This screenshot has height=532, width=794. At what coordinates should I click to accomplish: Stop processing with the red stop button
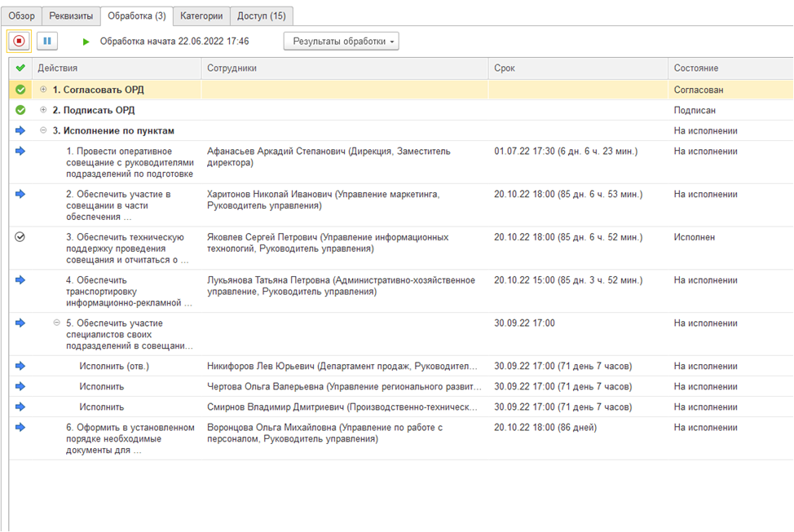[20, 41]
